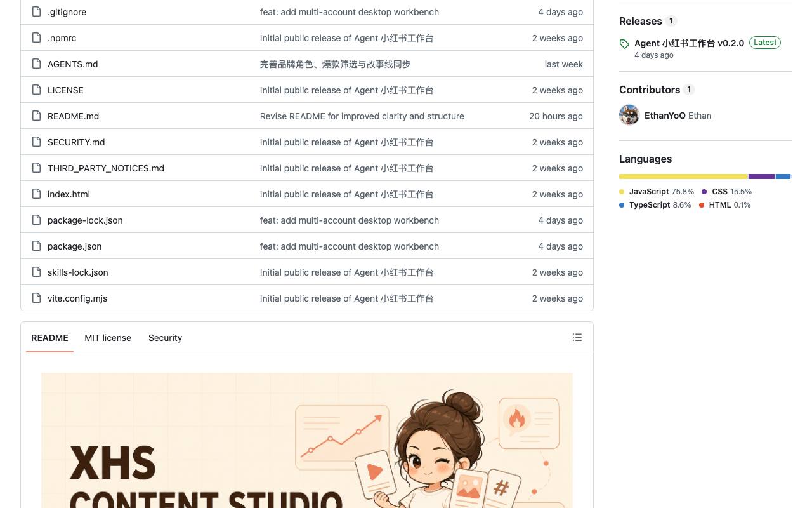Click the file icon beside THIRD_PARTY_NOTICES.md
The width and height of the screenshot is (812, 508).
pyautogui.click(x=37, y=168)
